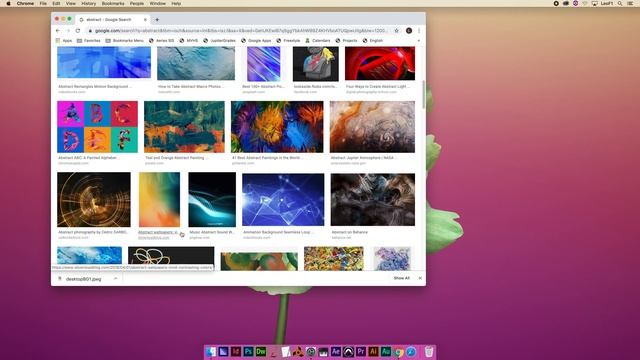
Task: Launch Audition from the Dock
Action: tap(386, 351)
